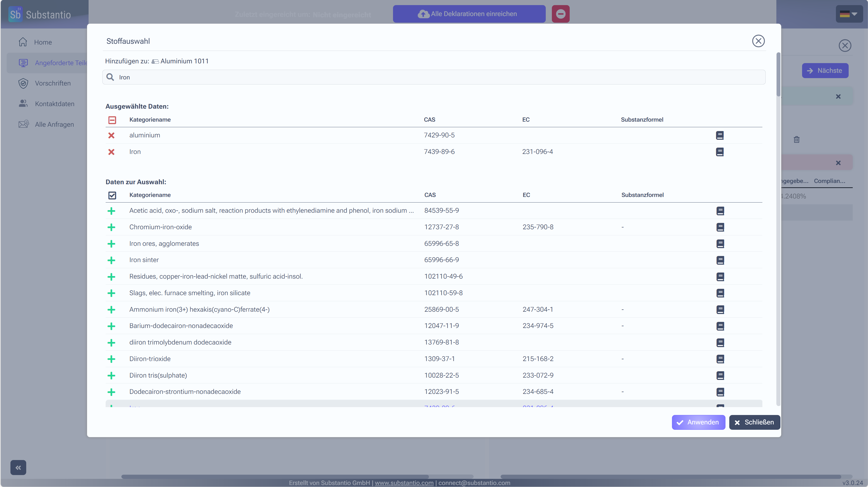Open book icon for Slags iron silicate

(x=720, y=293)
